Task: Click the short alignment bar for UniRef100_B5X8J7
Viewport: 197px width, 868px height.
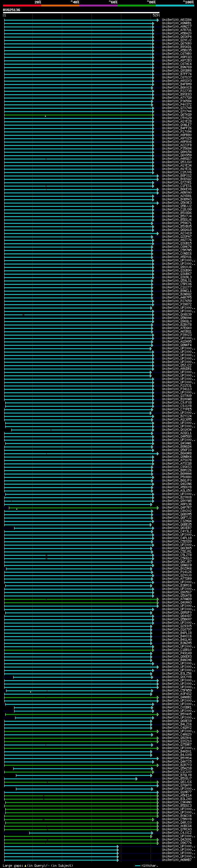Action: 71,779
